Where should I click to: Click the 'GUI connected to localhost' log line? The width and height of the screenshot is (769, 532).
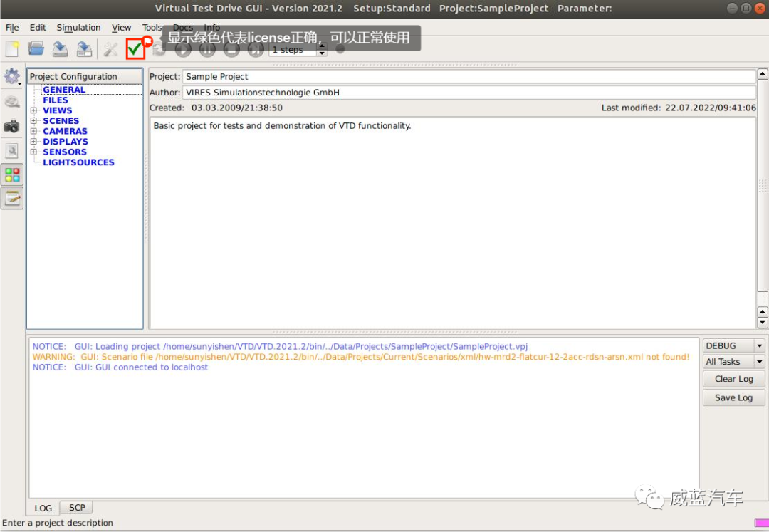coord(120,367)
